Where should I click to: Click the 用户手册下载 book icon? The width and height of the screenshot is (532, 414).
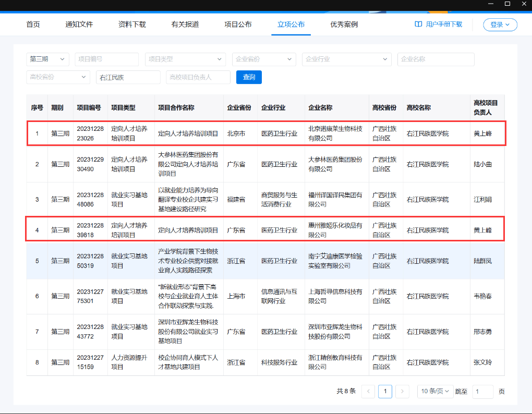point(418,24)
